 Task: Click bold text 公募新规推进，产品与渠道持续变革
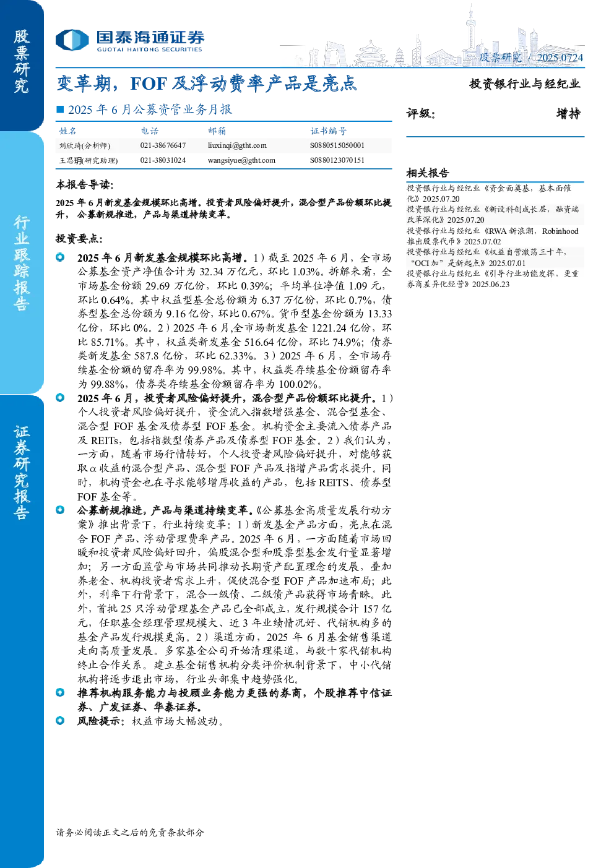[x=165, y=510]
